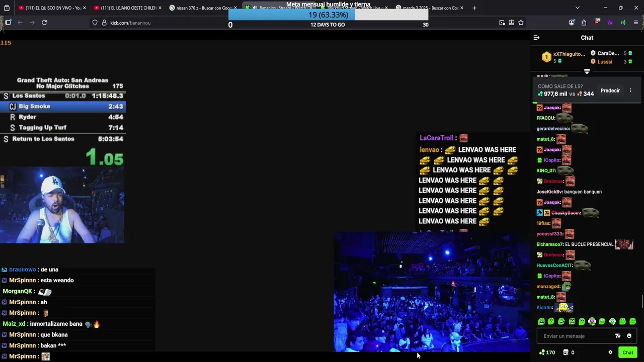The image size is (644, 362).
Task: Open recent browsing Firefox View icon
Action: tap(8, 8)
